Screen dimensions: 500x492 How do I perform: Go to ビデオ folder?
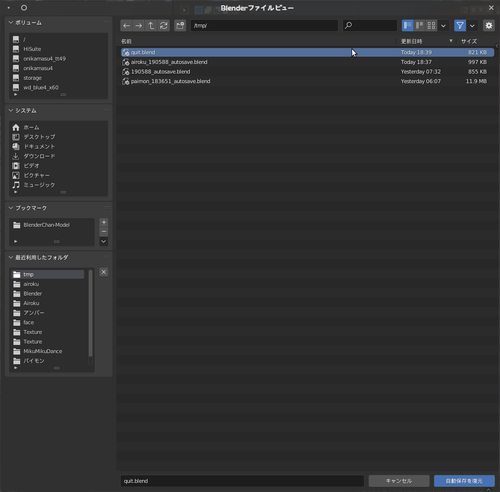tap(58, 166)
